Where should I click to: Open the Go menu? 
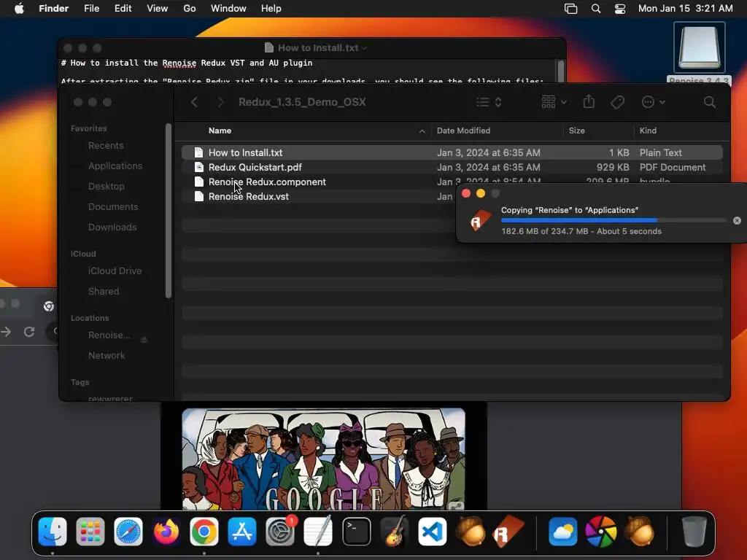pyautogui.click(x=190, y=9)
